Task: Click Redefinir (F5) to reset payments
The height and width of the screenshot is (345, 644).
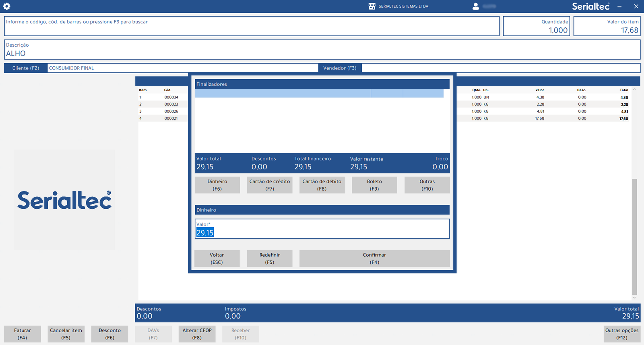Action: pyautogui.click(x=270, y=259)
